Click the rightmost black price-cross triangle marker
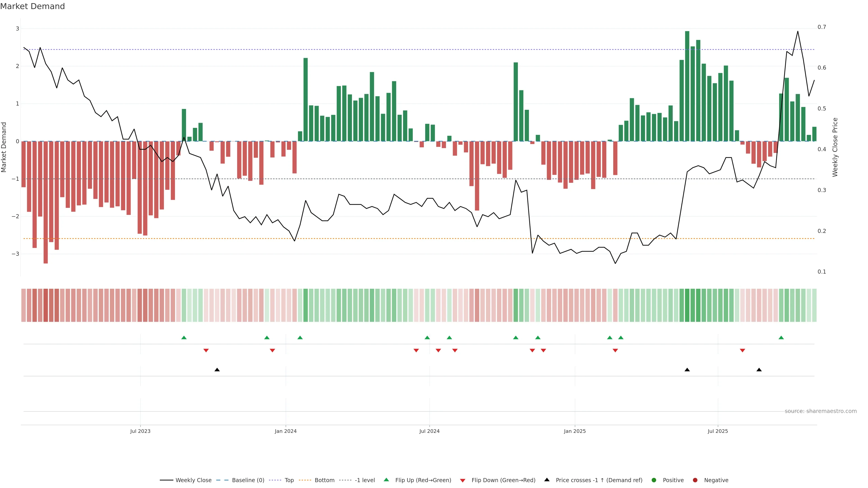 759,370
